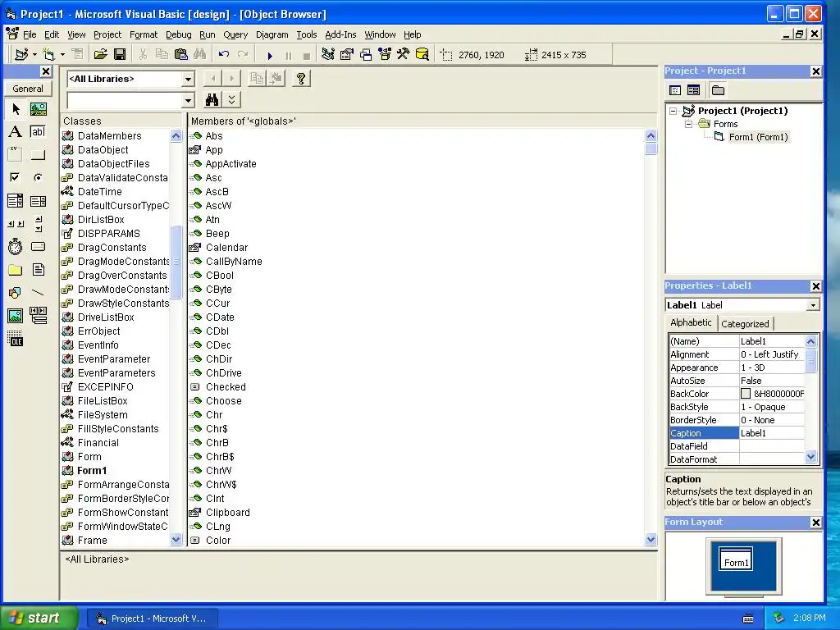Open Add Standard EXE Project dropdown arrow
The width and height of the screenshot is (840, 630).
[34, 55]
